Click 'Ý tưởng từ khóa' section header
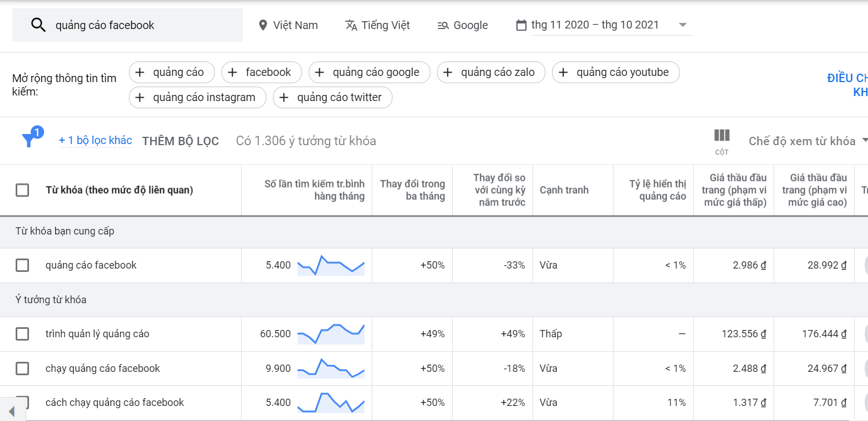 tap(51, 300)
